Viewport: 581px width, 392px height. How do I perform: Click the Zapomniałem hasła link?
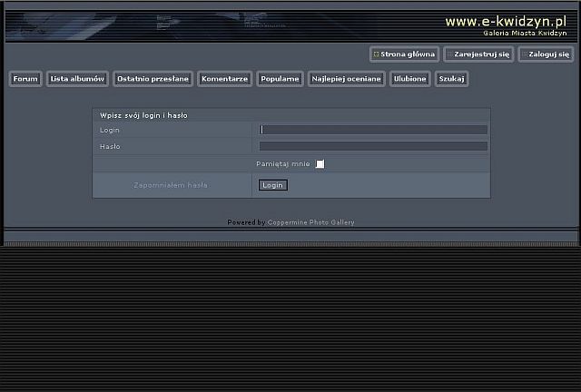point(171,185)
